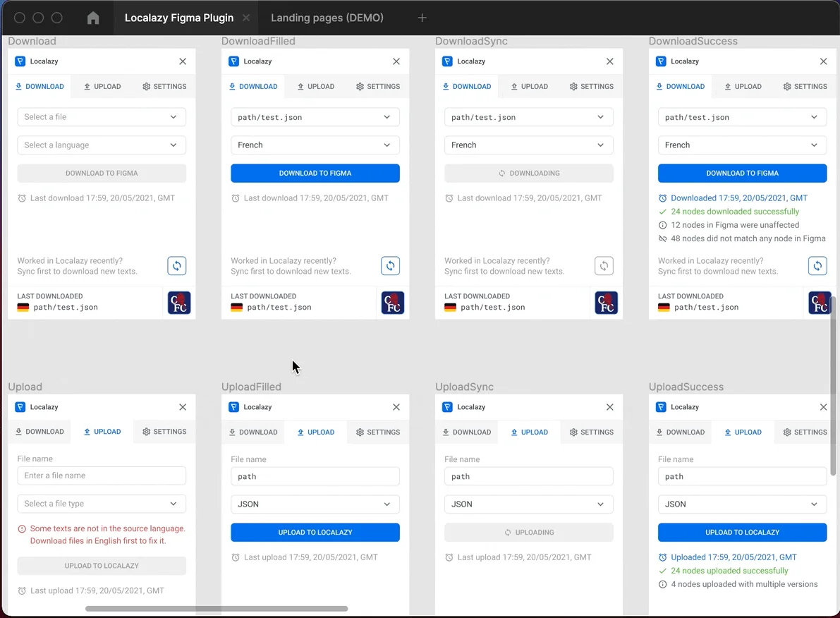Image resolution: width=840 pixels, height=618 pixels.
Task: Click Upload to Localazy in UploadFilled frame
Action: coord(315,532)
